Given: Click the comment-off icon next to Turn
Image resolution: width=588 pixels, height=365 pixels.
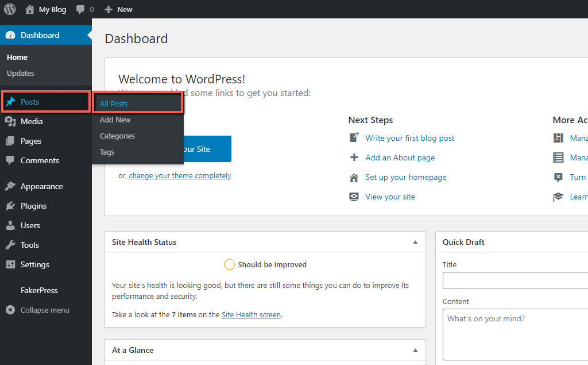Looking at the screenshot, I should point(558,177).
